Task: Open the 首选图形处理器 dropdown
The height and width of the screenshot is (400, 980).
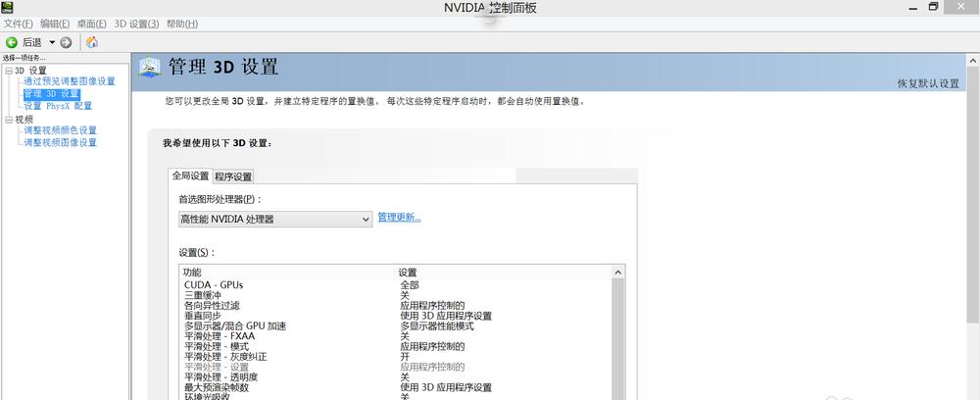Action: pyautogui.click(x=275, y=220)
